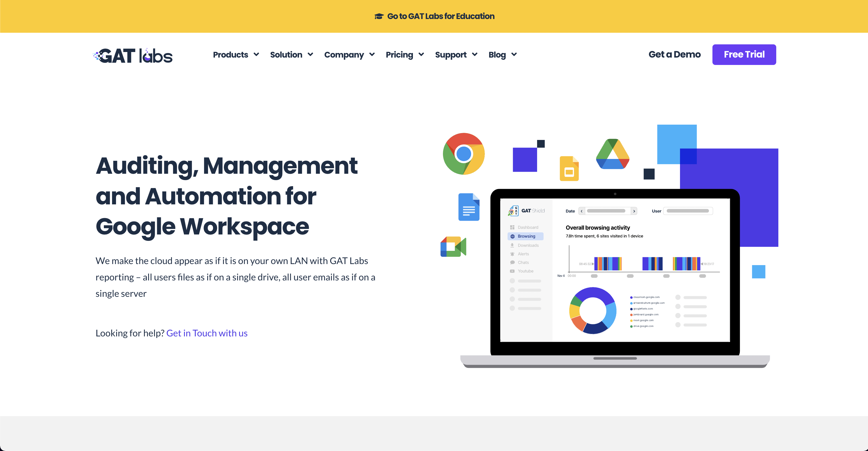The width and height of the screenshot is (868, 451).
Task: Click the blue Google Docs icon
Action: [x=468, y=207]
